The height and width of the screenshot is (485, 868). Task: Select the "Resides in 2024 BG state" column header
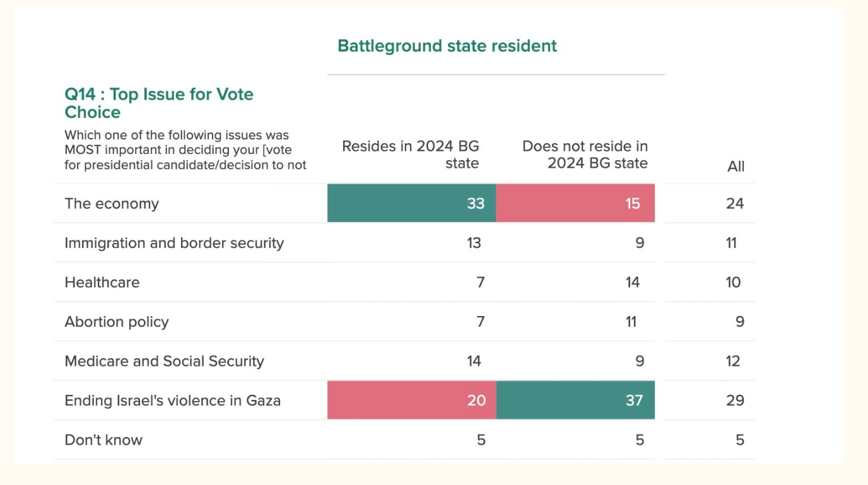pos(411,155)
